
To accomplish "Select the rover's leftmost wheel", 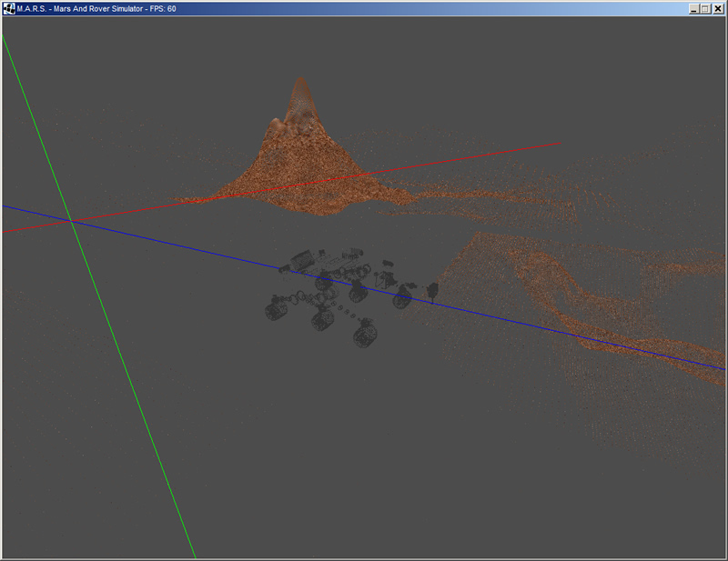I will click(276, 310).
